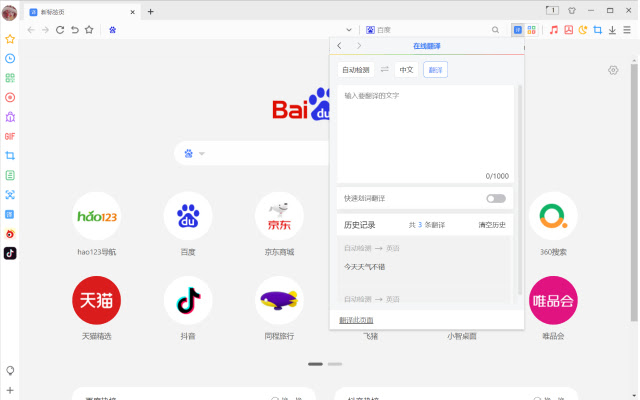This screenshot has height=400, width=640.
Task: Open the Weibo icon in sidebar
Action: [x=10, y=234]
